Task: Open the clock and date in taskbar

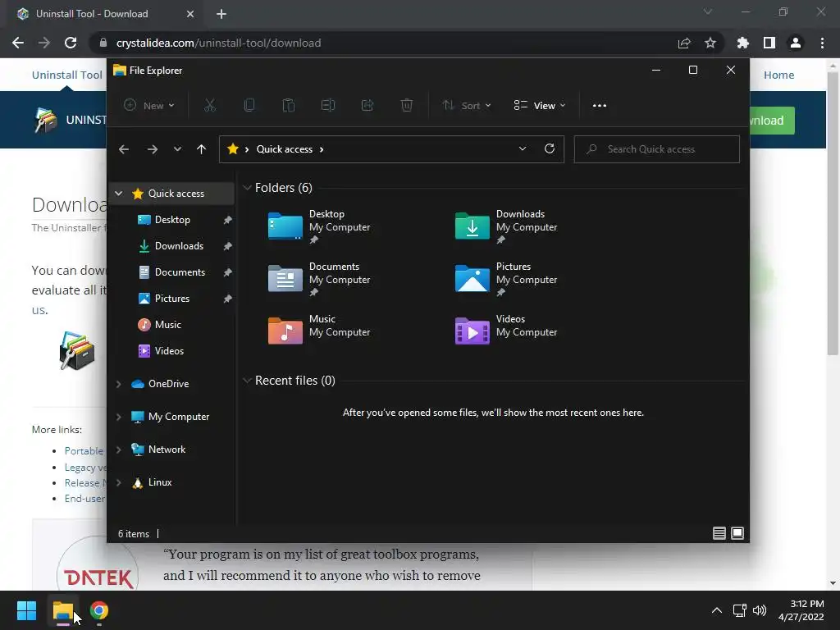Action: [x=801, y=610]
